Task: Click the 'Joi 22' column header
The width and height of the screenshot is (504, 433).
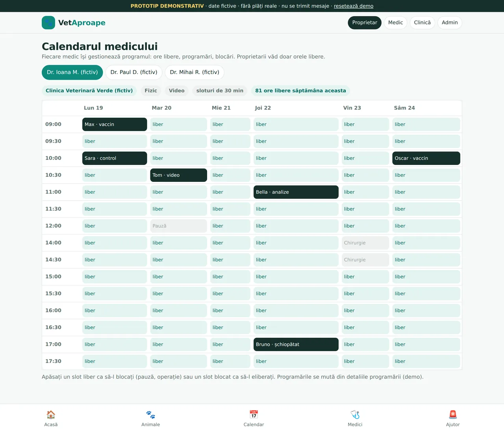Action: (263, 108)
